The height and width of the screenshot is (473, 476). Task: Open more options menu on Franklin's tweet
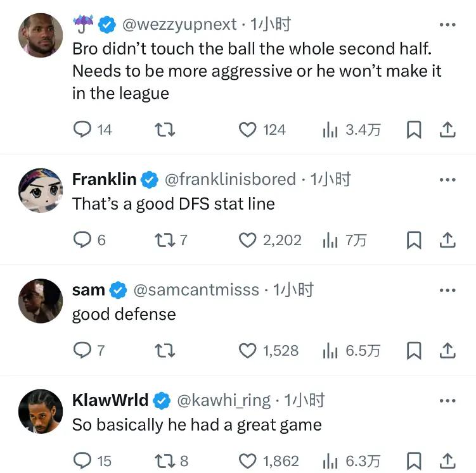[447, 180]
